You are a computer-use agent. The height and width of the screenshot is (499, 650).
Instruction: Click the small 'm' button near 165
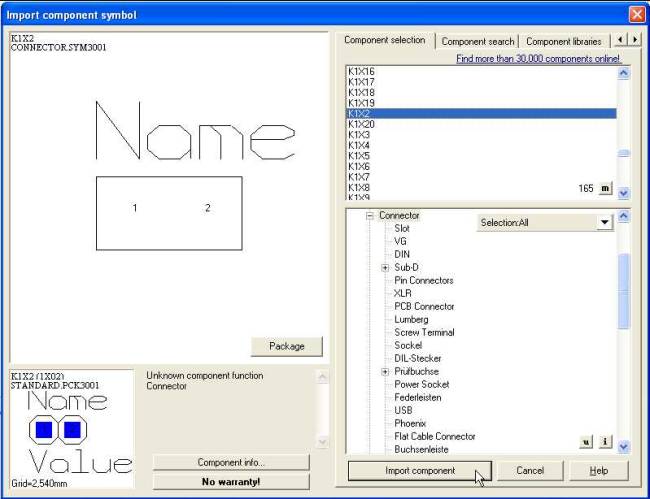tap(605, 188)
